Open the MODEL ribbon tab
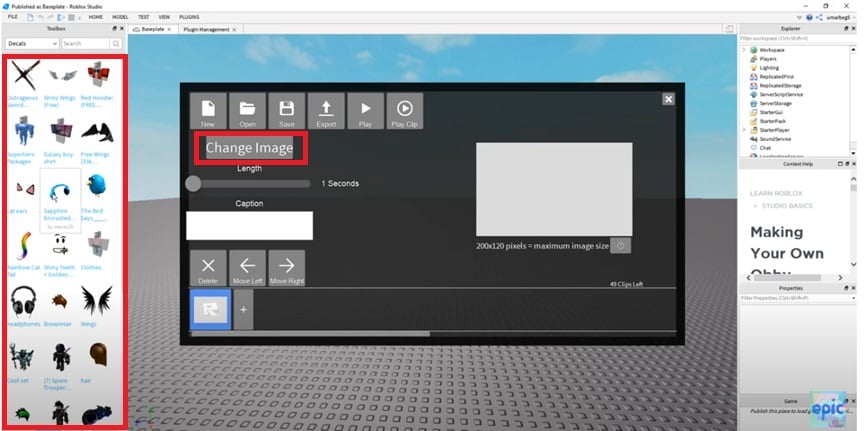This screenshot has height=431, width=867. click(120, 17)
